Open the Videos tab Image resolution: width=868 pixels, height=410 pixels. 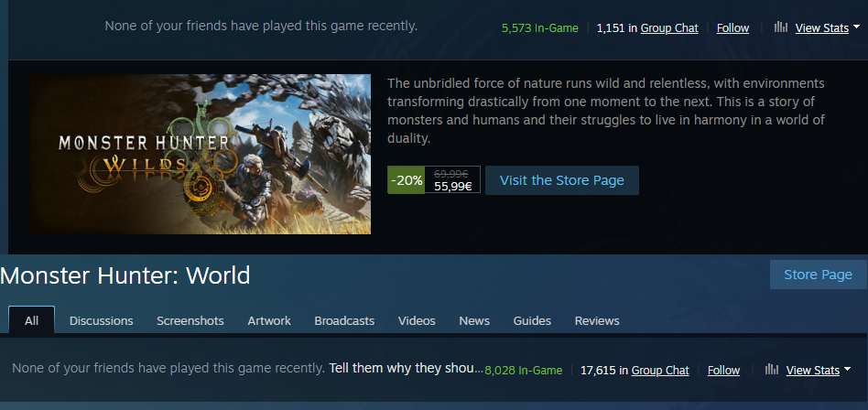coord(417,321)
